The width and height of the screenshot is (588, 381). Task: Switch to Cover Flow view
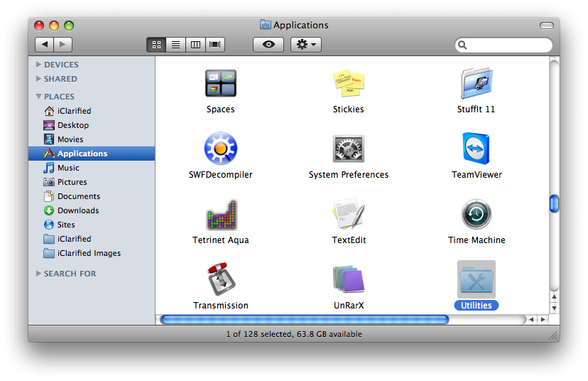point(214,45)
